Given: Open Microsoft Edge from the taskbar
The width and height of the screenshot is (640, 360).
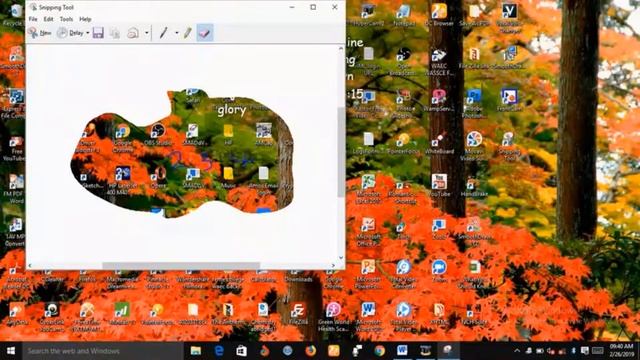Looking at the screenshot, I should click(x=219, y=351).
